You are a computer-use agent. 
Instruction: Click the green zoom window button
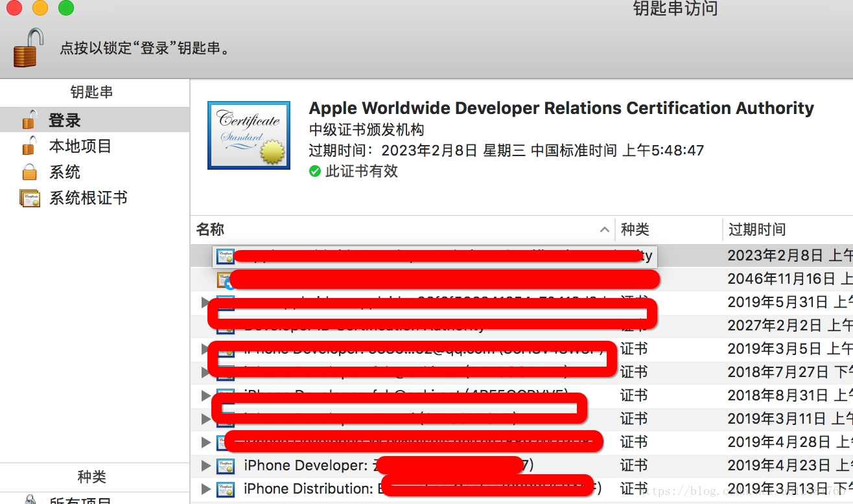[x=66, y=8]
